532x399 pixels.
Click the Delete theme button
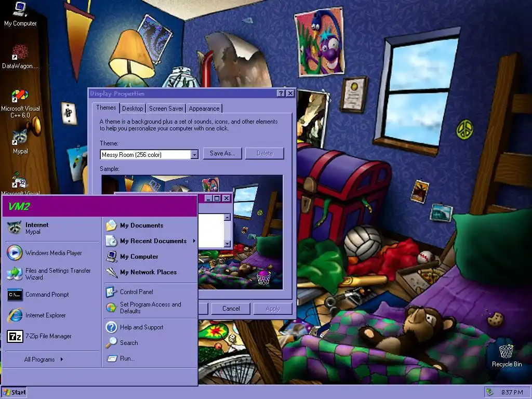264,153
